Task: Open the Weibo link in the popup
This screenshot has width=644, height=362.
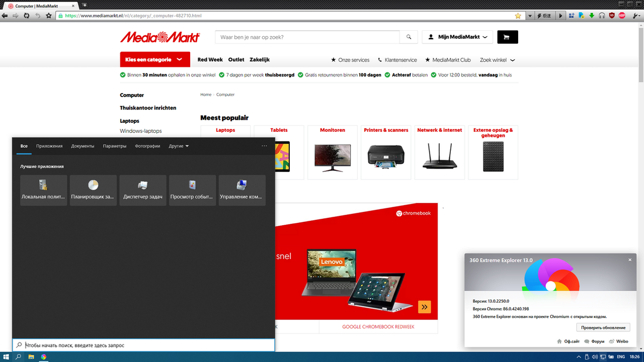Action: (619, 341)
